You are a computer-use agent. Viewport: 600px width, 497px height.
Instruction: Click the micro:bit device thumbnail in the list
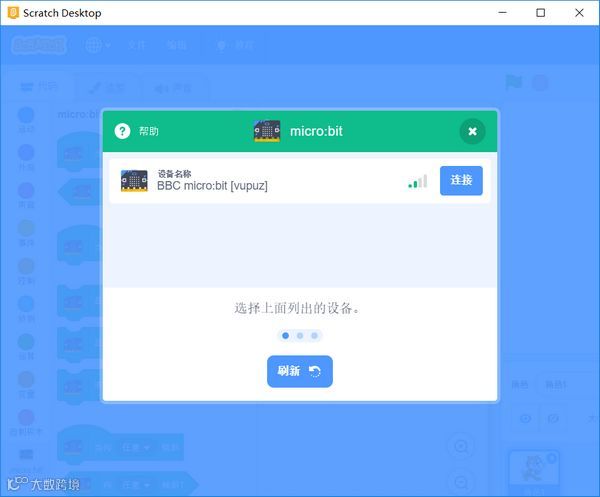coord(134,181)
